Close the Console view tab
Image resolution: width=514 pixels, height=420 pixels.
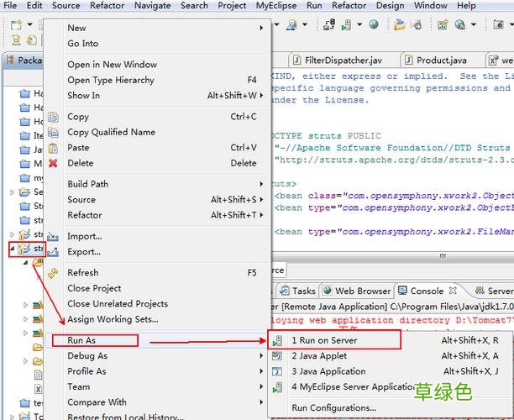point(453,291)
